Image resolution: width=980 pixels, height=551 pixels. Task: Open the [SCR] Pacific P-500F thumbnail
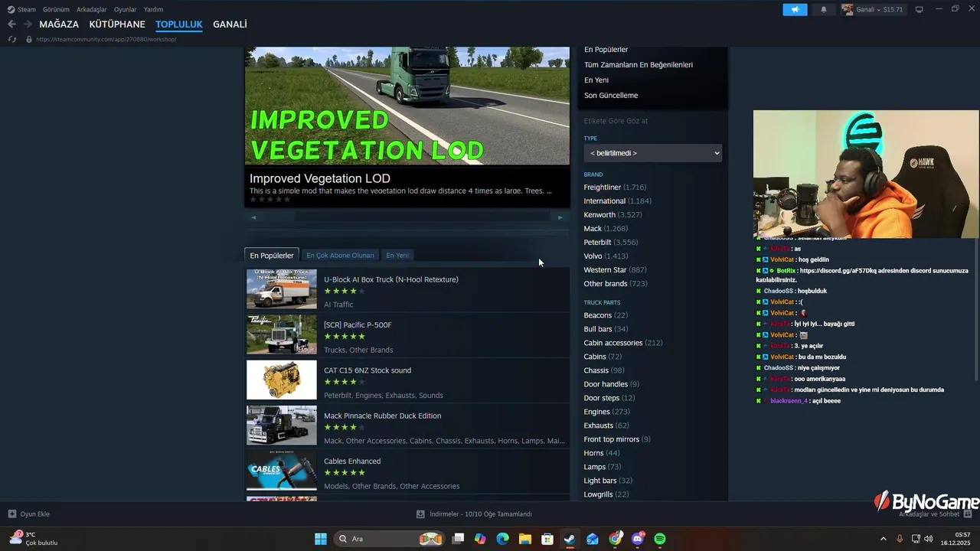(281, 334)
